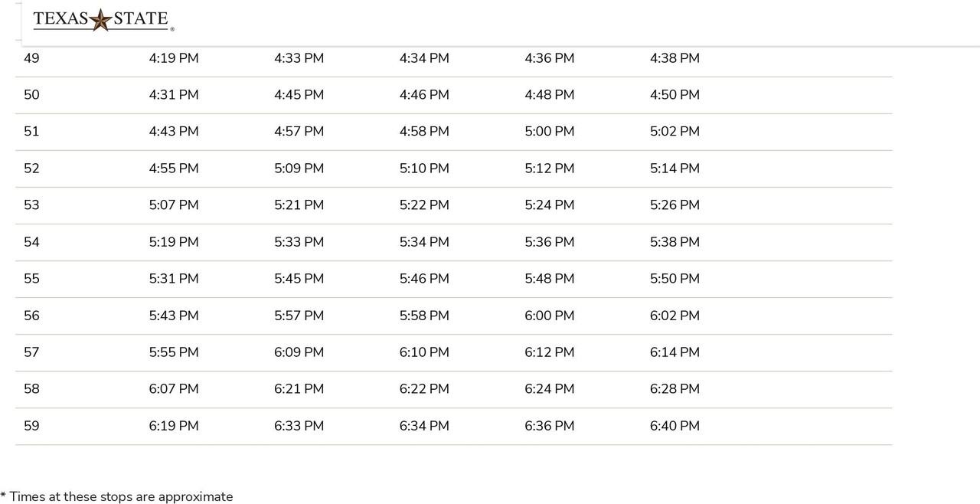Click row number 53 in the table

[31, 205]
